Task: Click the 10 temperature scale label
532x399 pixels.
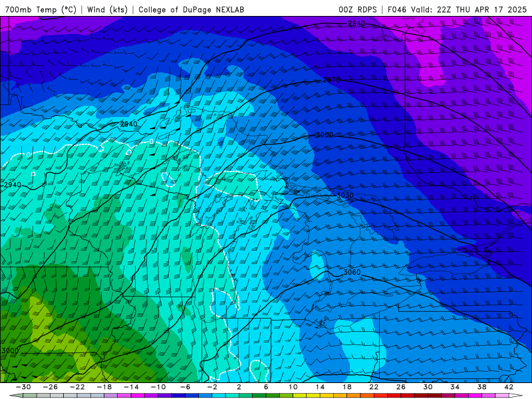Action: pyautogui.click(x=293, y=387)
